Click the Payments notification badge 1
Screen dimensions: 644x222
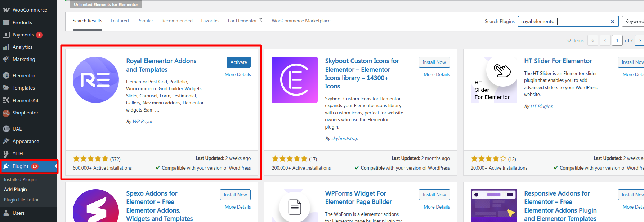(39, 35)
